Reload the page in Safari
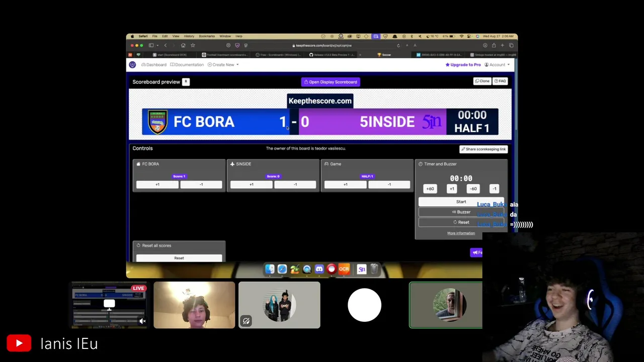Viewport: 644px width, 362px height. pos(398,45)
